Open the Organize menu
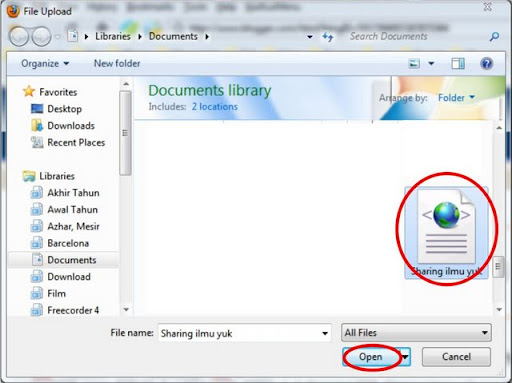Image resolution: width=512 pixels, height=383 pixels. [x=45, y=63]
